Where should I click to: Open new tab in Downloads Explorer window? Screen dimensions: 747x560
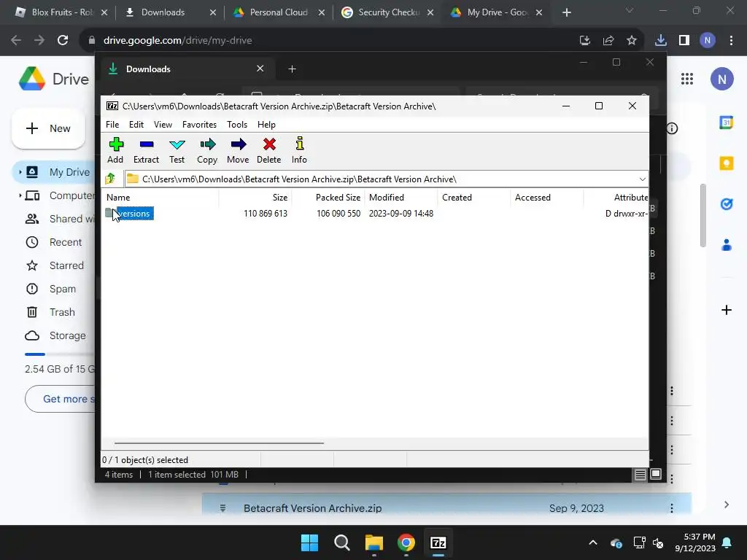tap(292, 69)
